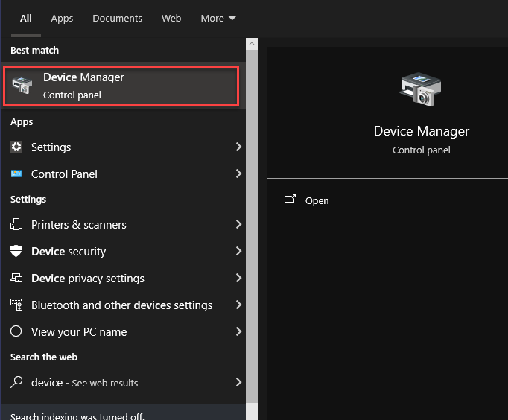Expand the Settings app result arrow

click(x=238, y=147)
